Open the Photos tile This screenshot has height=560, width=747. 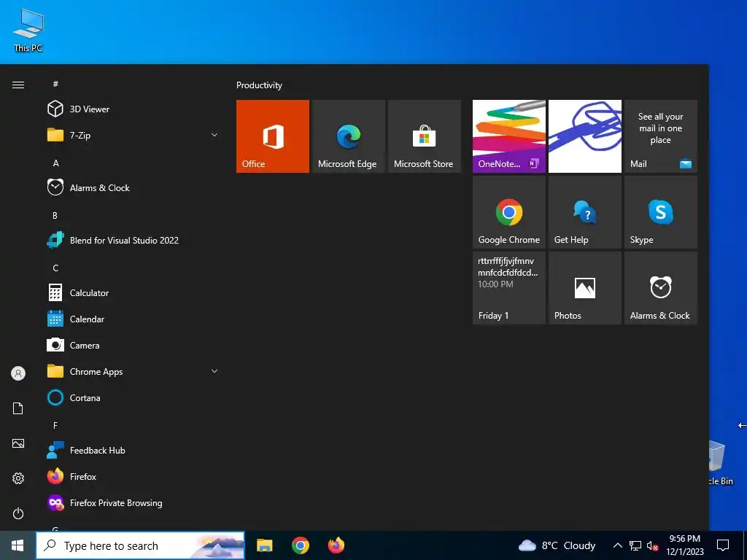pos(584,287)
